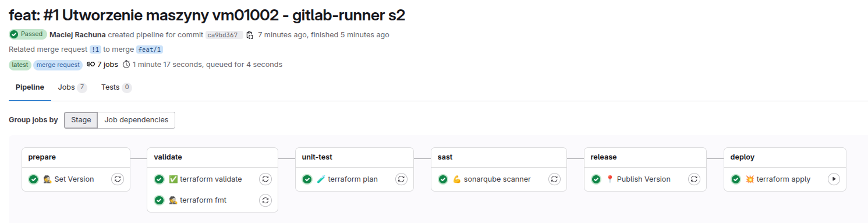Open merge request !1 link

95,49
